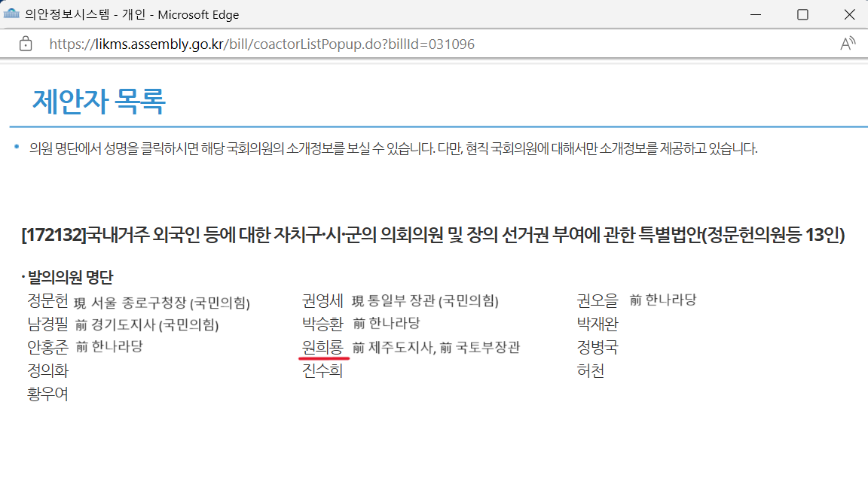Select the URL in the address bar
This screenshot has width=868, height=478.
(262, 44)
